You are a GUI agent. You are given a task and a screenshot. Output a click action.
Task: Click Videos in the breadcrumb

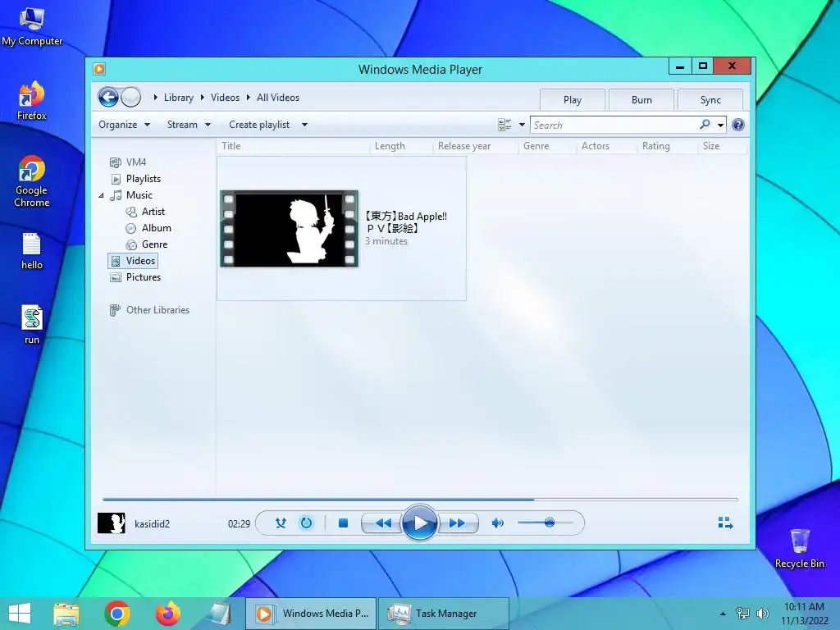[225, 98]
